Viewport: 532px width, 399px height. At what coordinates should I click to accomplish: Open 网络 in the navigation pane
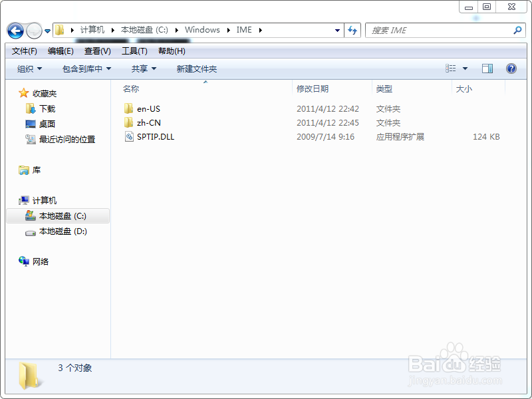[41, 261]
